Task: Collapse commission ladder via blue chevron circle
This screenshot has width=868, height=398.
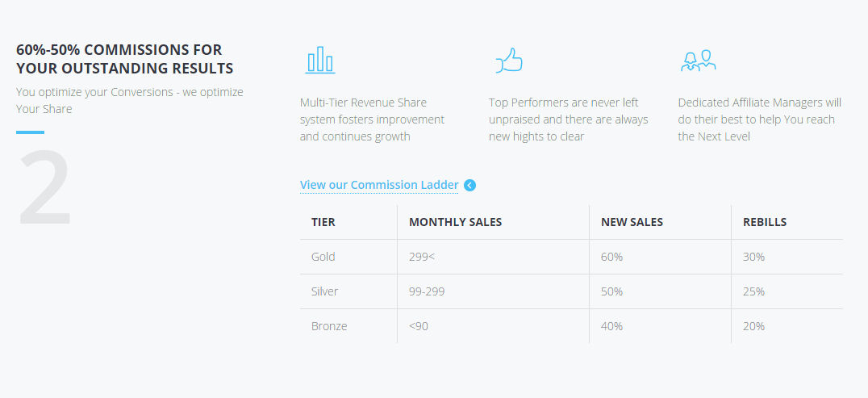Action: click(470, 185)
